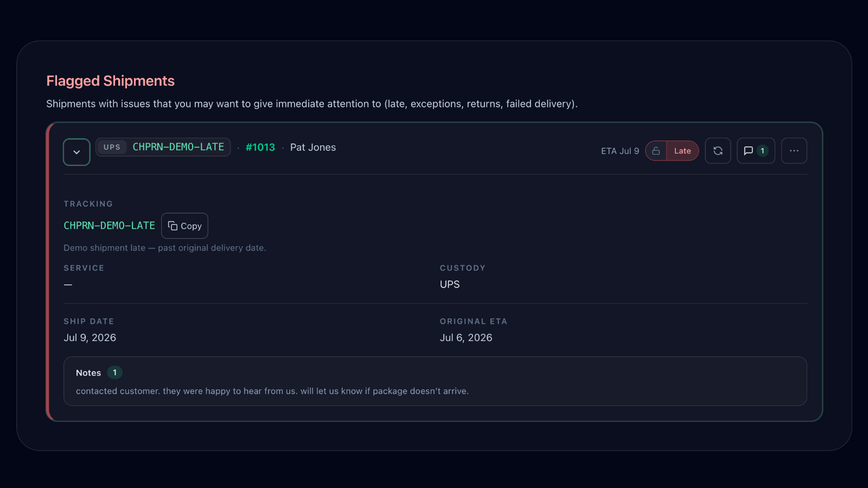Click the Notes section label
This screenshot has width=868, height=488.
pyautogui.click(x=88, y=373)
